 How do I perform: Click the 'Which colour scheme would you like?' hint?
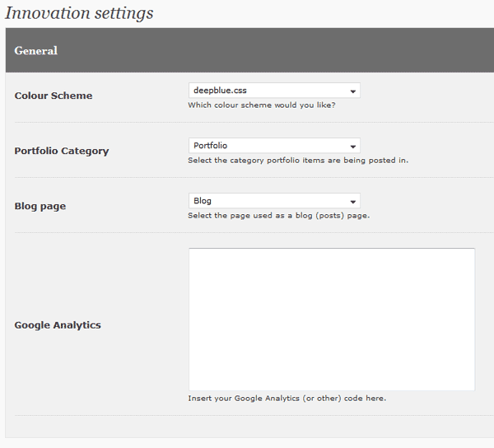262,105
